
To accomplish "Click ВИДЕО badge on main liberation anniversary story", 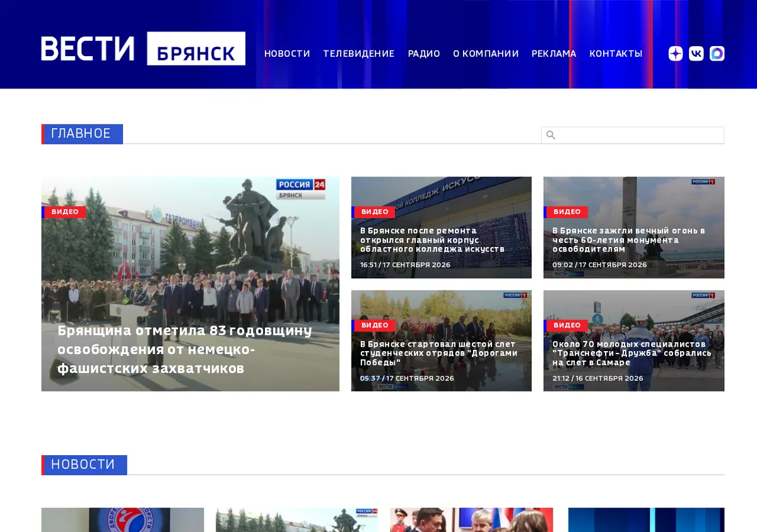I will [64, 212].
